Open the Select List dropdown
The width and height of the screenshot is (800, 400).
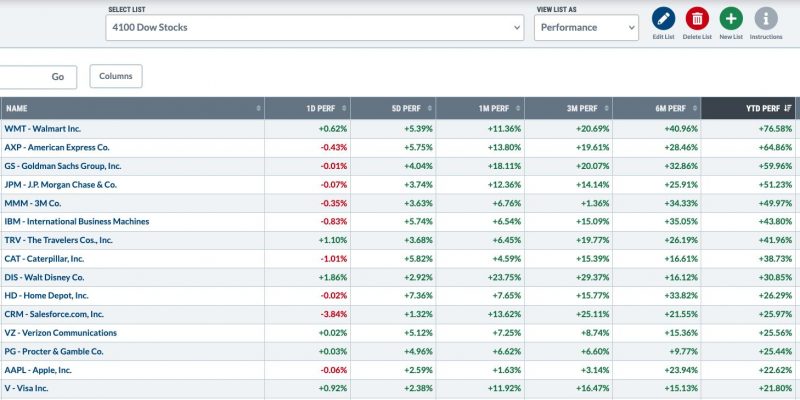click(315, 28)
